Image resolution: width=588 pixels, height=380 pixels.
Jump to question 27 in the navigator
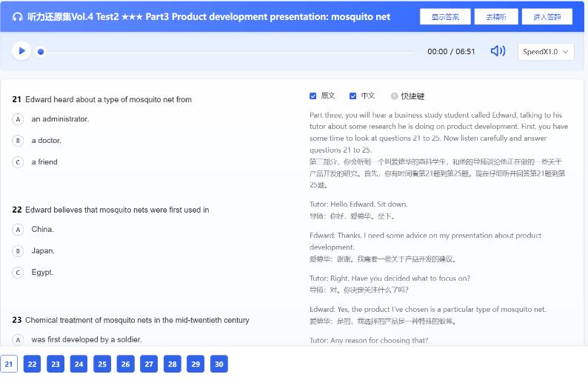point(149,364)
